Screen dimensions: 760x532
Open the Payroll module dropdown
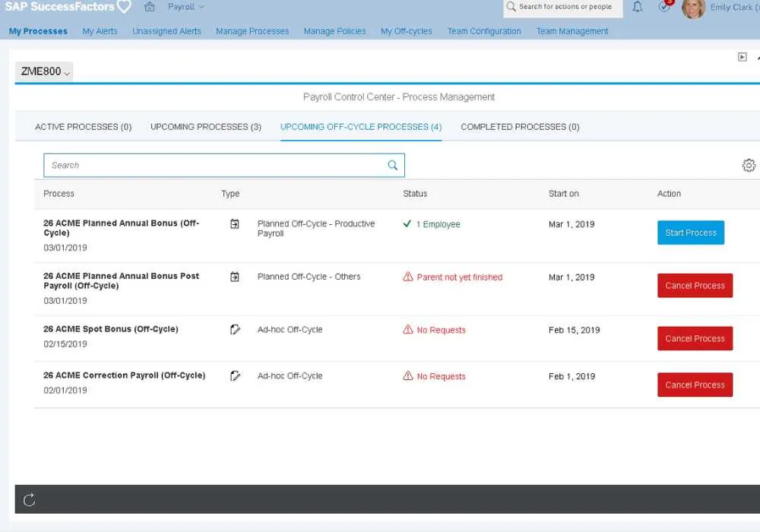[186, 7]
